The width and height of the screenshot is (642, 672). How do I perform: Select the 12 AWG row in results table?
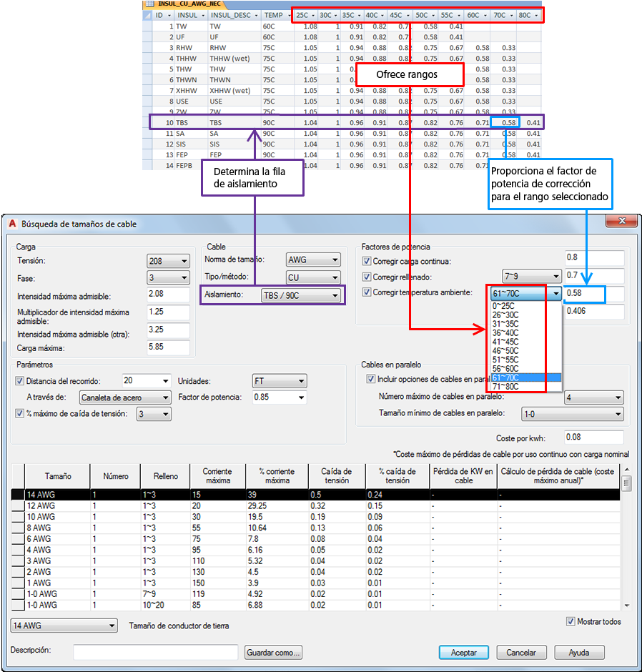pos(315,505)
